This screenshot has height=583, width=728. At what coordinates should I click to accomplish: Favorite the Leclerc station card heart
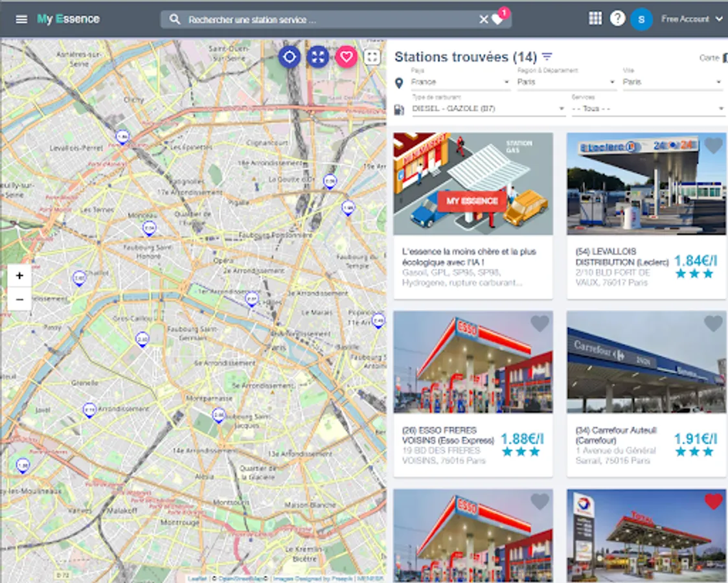[713, 146]
